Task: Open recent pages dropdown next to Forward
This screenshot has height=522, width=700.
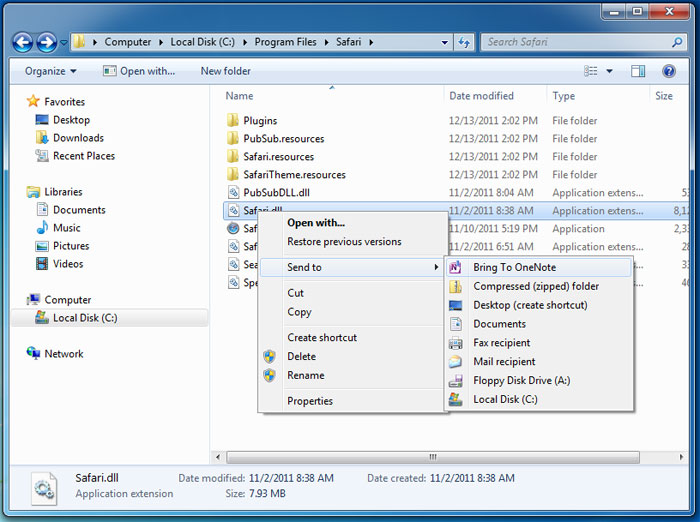Action: [64, 43]
